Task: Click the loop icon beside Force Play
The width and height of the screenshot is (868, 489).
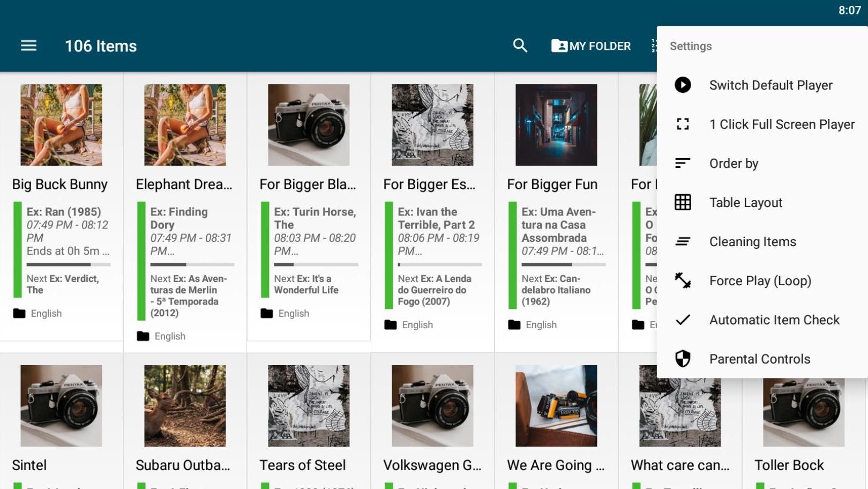Action: (x=683, y=280)
